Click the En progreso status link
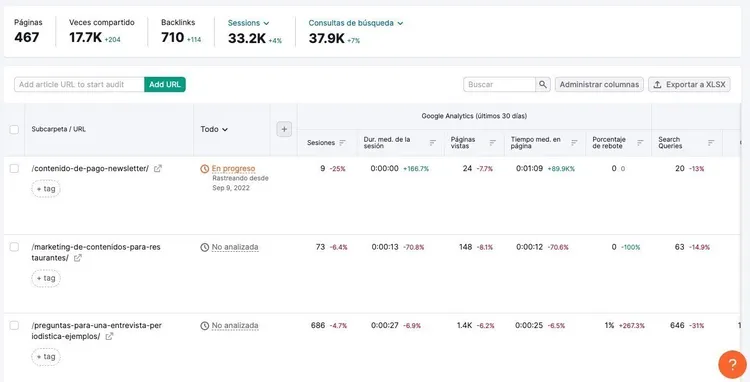Image resolution: width=750 pixels, height=382 pixels. 233,169
